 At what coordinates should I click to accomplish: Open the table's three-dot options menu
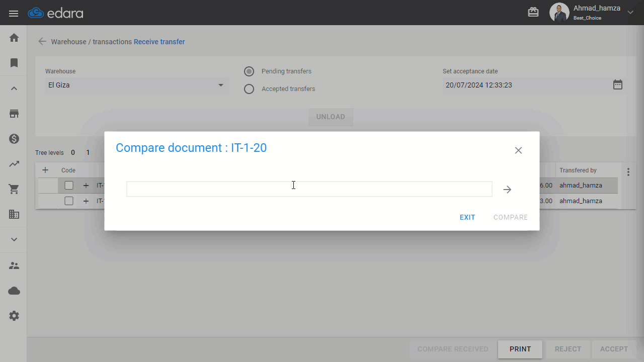click(628, 172)
